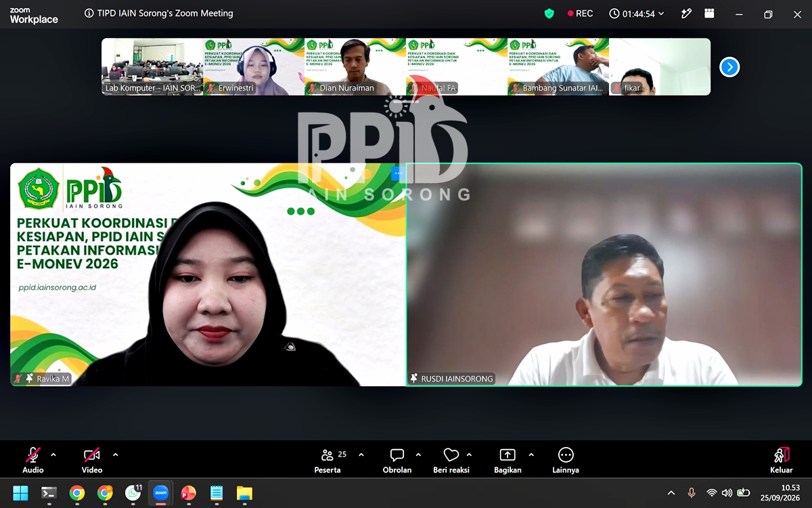Change view layout icon in title bar
This screenshot has width=812, height=508.
(x=709, y=14)
